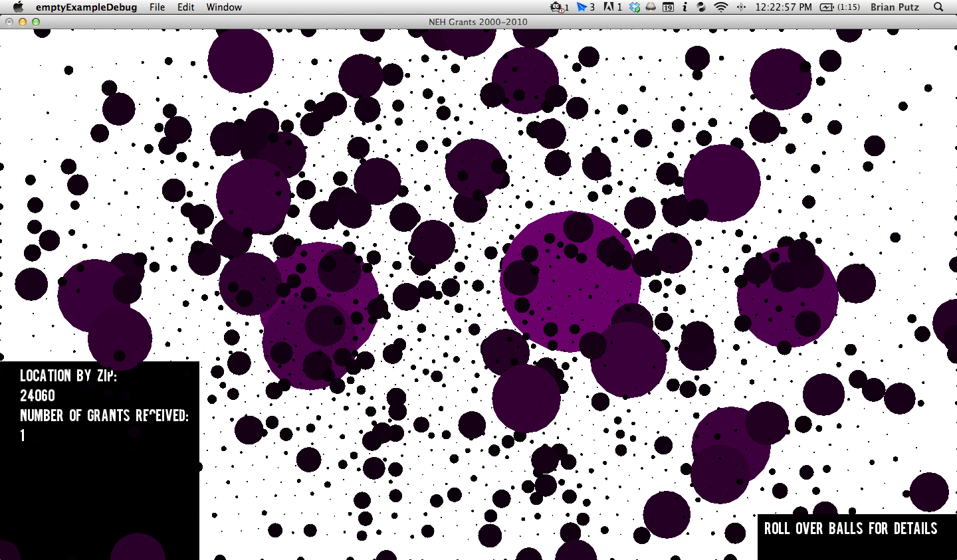Click the Bluetooth status icon
This screenshot has height=560, width=957.
coord(741,7)
